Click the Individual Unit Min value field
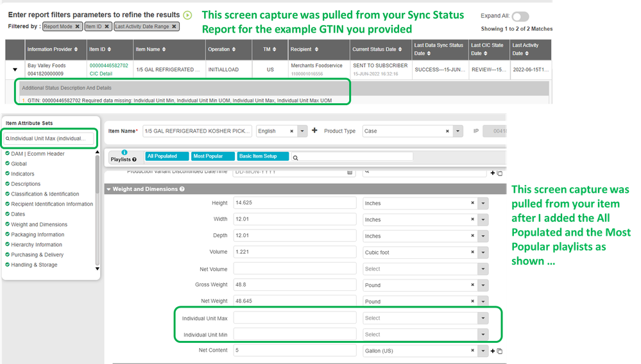 click(x=295, y=335)
